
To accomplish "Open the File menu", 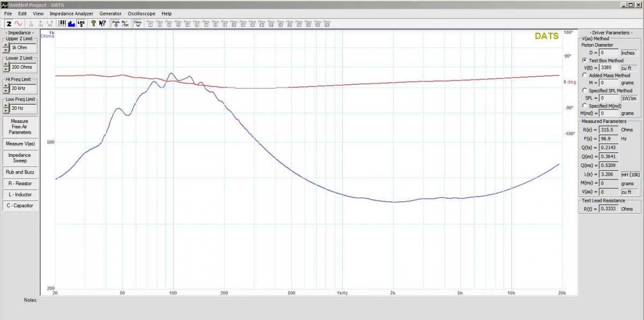I will coord(8,13).
